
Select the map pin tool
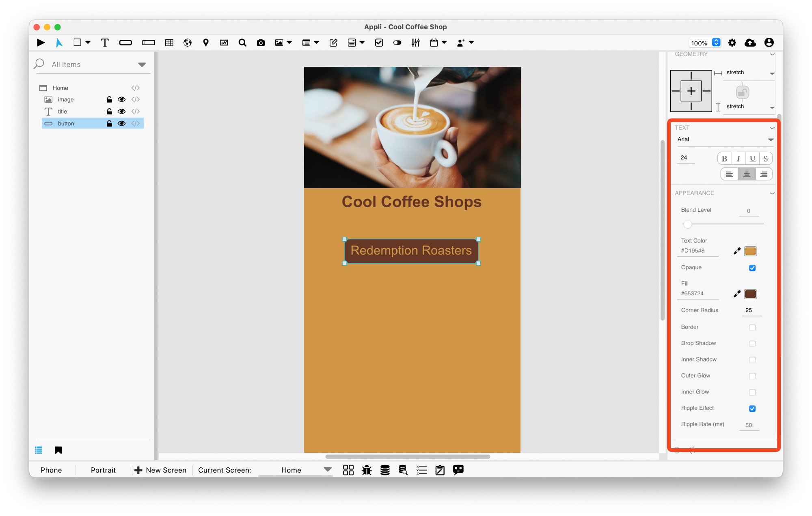206,43
